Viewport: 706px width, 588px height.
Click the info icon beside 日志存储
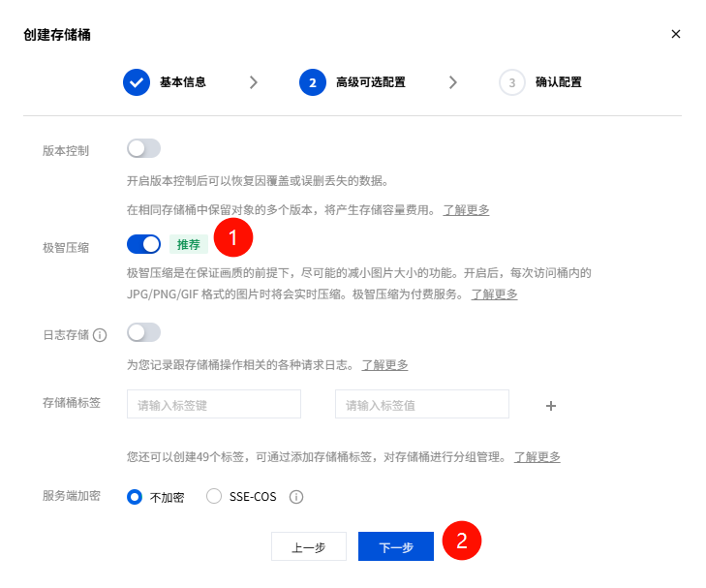(100, 335)
